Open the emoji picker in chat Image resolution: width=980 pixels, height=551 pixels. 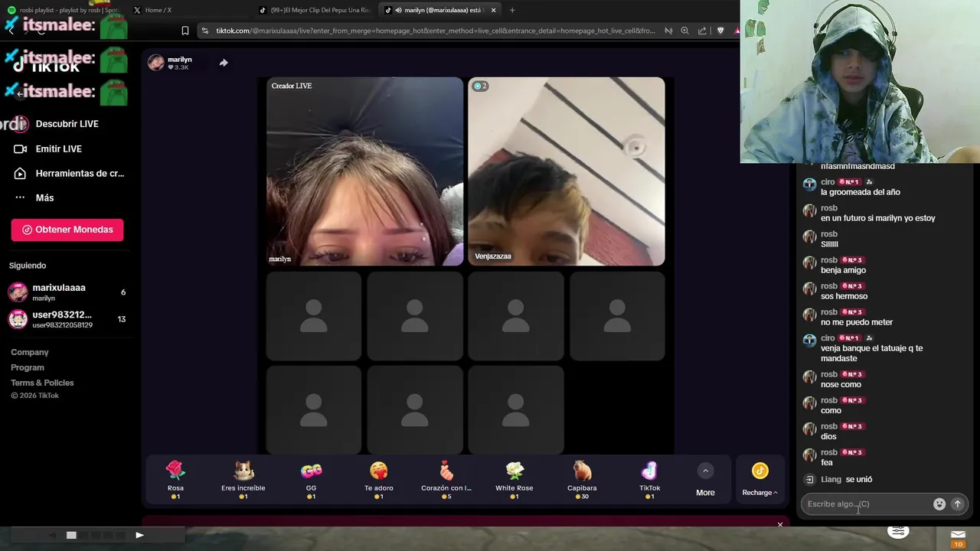[939, 504]
